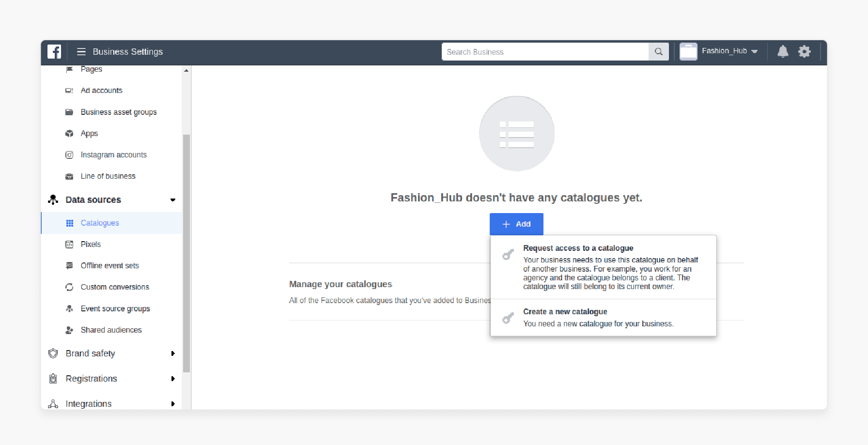Click the key icon for Request access
868x445 pixels.
click(508, 254)
